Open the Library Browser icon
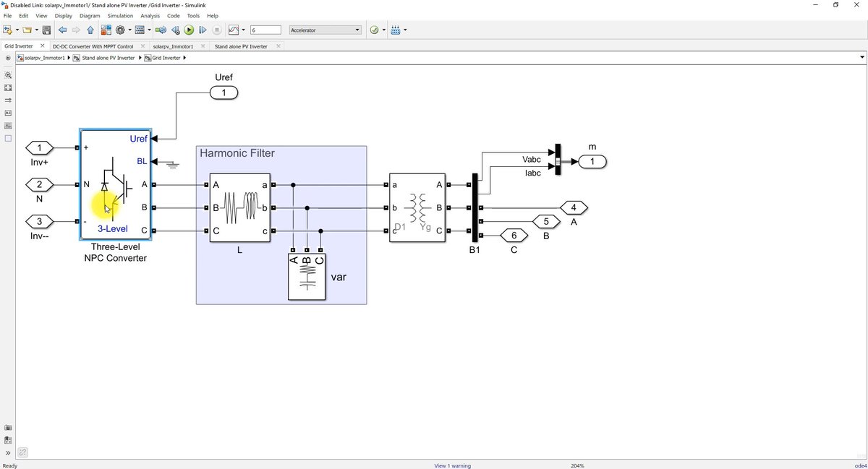868x469 pixels. coord(106,30)
